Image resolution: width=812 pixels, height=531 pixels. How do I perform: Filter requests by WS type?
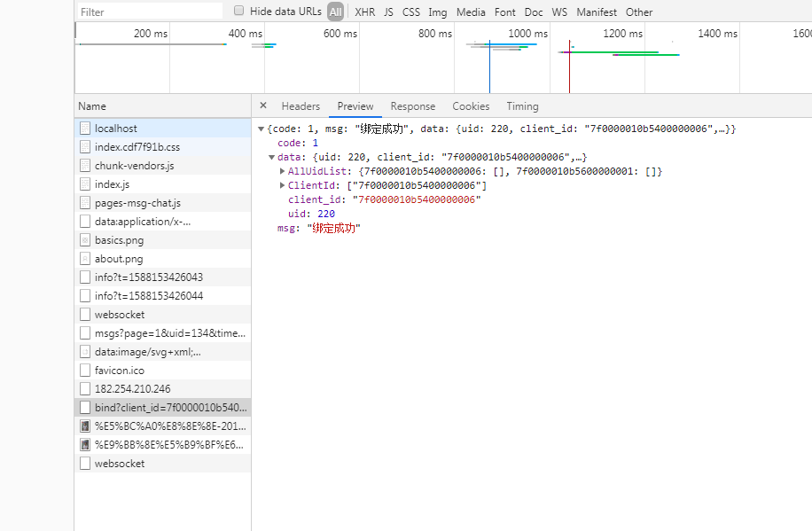click(x=559, y=12)
